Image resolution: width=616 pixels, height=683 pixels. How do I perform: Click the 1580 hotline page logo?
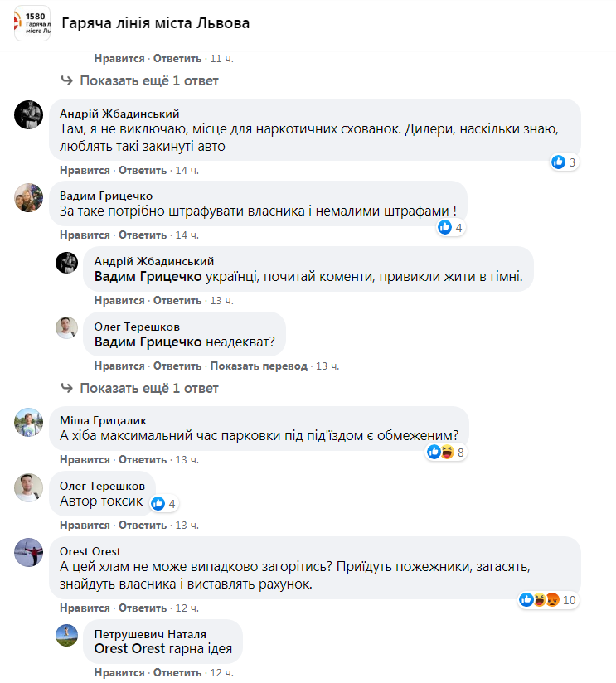tap(32, 24)
